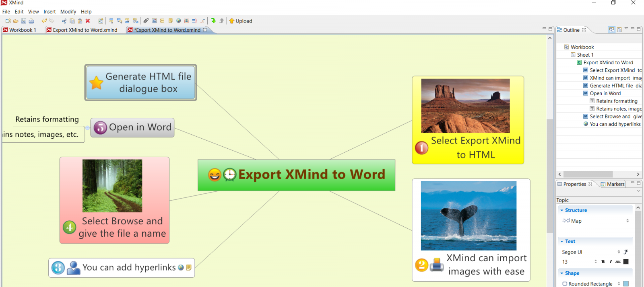Click the Outline panel horizontal scrollbar
This screenshot has height=287, width=644.
[588, 174]
